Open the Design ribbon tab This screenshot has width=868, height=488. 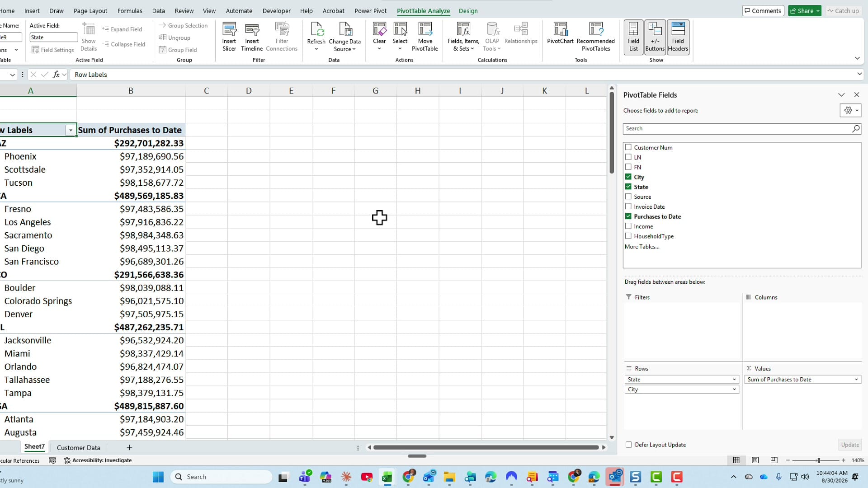click(x=468, y=11)
